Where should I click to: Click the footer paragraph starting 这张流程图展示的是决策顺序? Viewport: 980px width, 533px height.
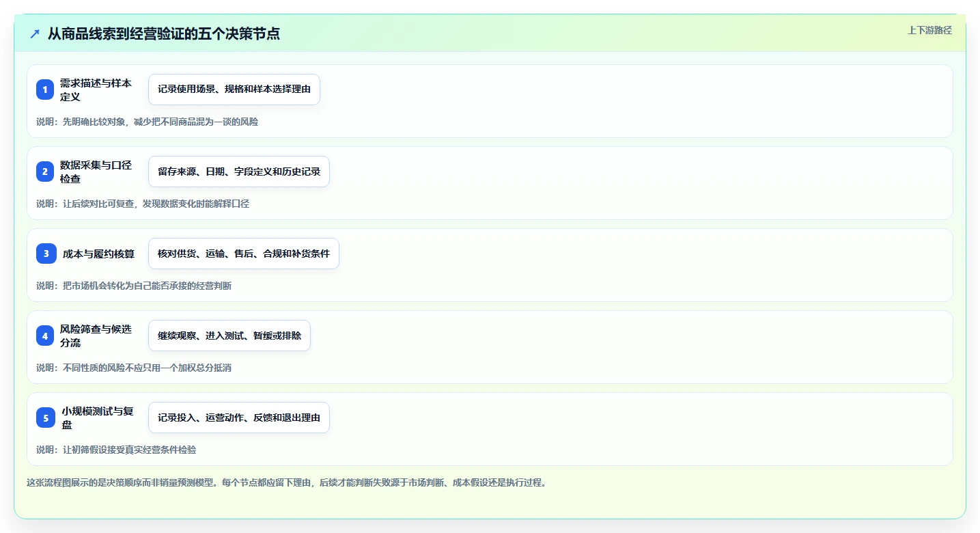tap(286, 482)
